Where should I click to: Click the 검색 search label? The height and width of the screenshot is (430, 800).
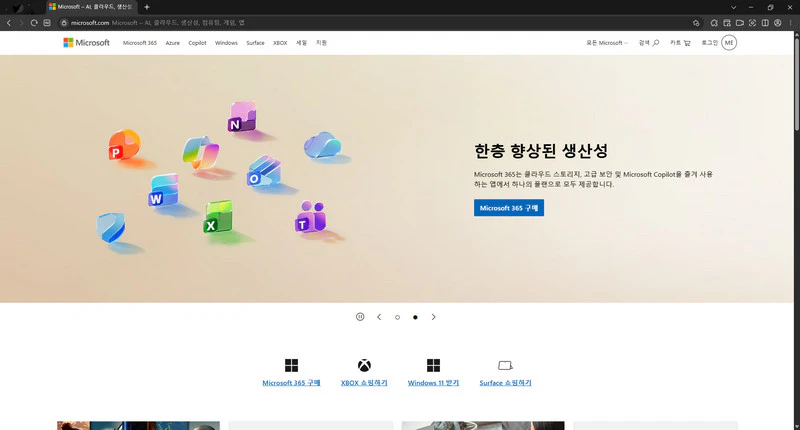click(x=644, y=43)
